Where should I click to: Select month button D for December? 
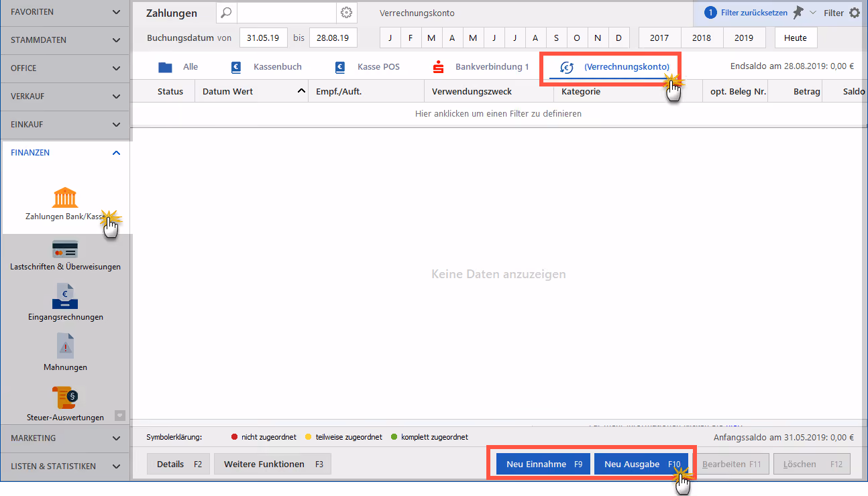tap(618, 38)
